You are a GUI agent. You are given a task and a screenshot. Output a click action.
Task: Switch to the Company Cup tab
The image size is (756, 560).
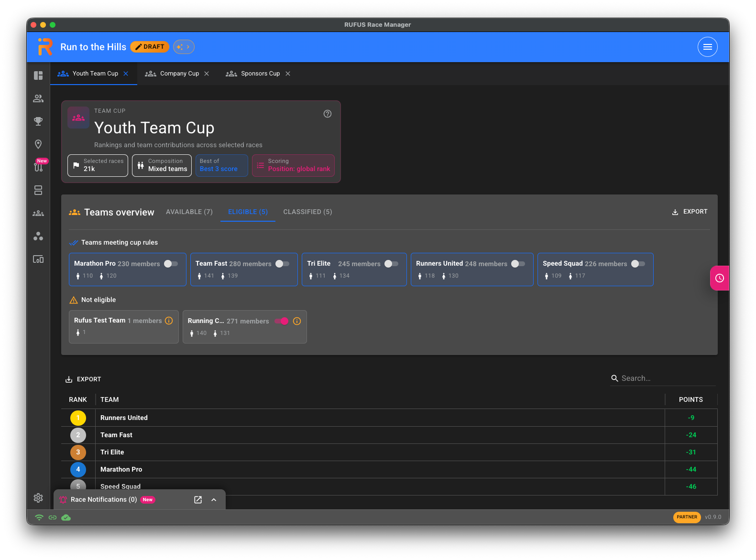[x=177, y=74]
